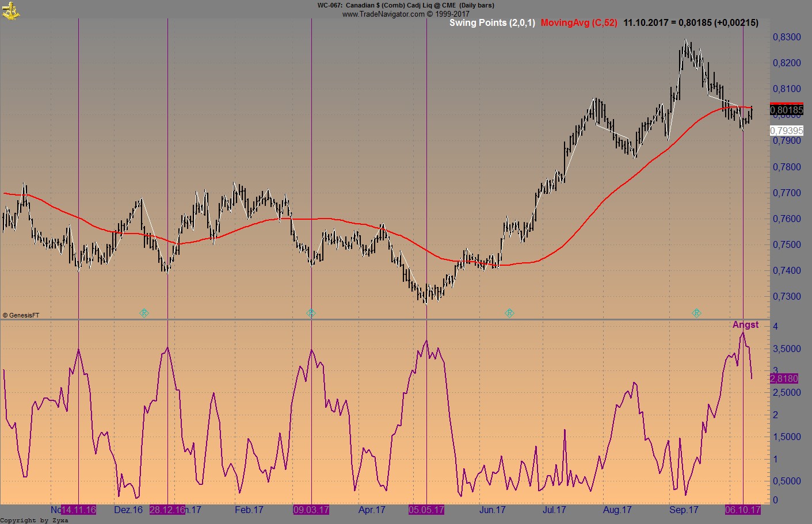The image size is (812, 524).
Task: Click the black 0,80185 price tag box
Action: 786,109
